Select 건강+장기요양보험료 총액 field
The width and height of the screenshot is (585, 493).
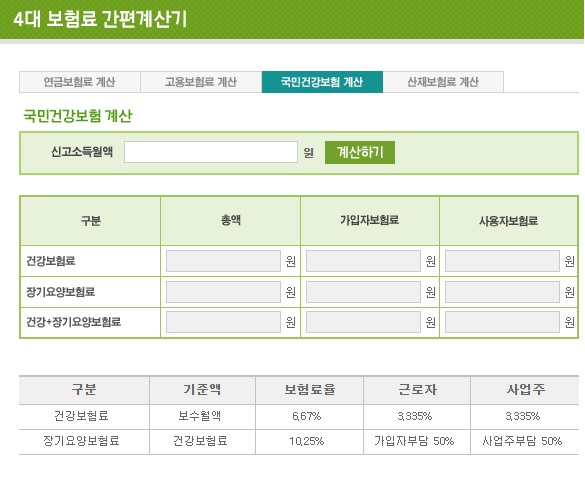click(223, 322)
